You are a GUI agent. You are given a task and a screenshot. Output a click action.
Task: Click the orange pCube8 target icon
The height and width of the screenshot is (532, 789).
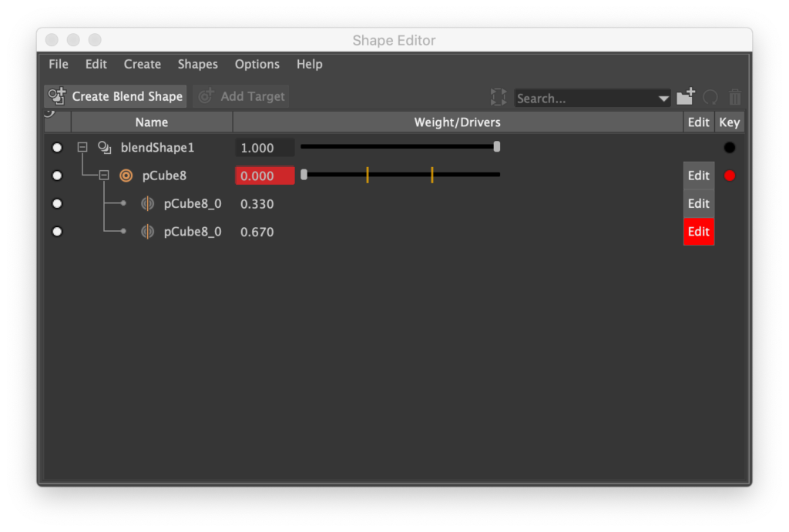(x=126, y=176)
